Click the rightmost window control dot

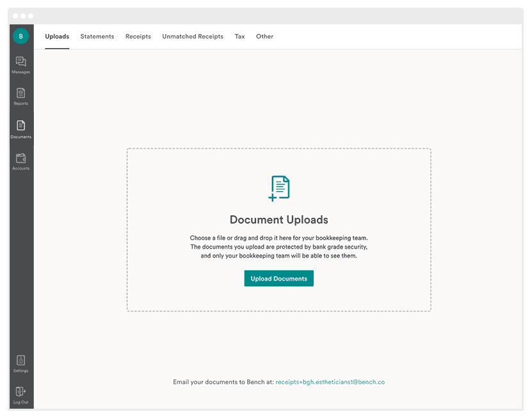(30, 15)
